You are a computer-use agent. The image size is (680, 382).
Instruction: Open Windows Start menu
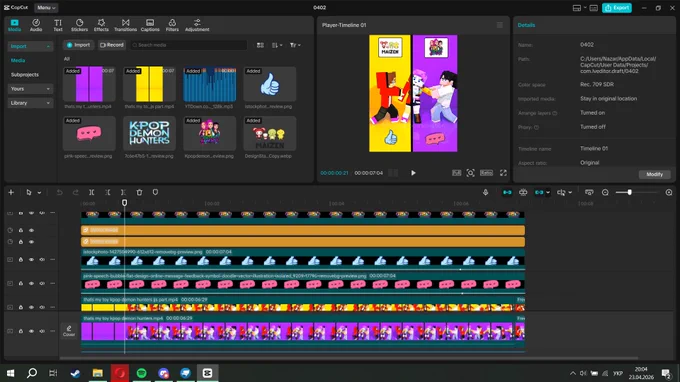10,373
